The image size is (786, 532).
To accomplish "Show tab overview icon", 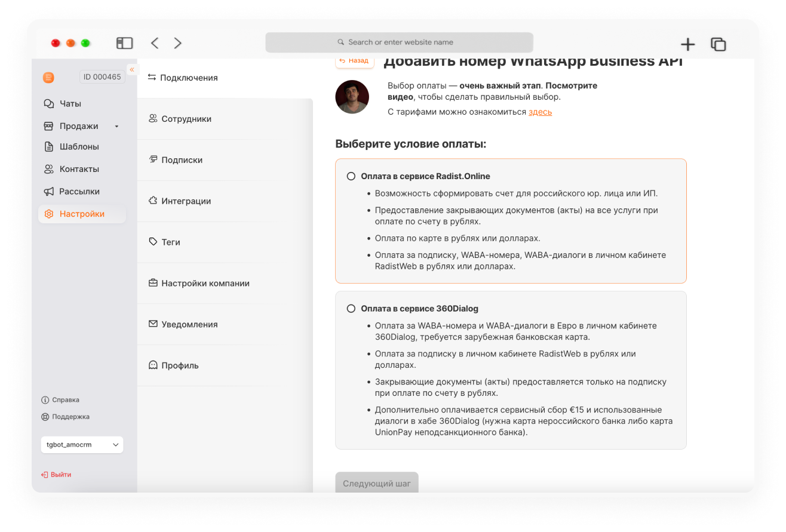I will pyautogui.click(x=718, y=44).
